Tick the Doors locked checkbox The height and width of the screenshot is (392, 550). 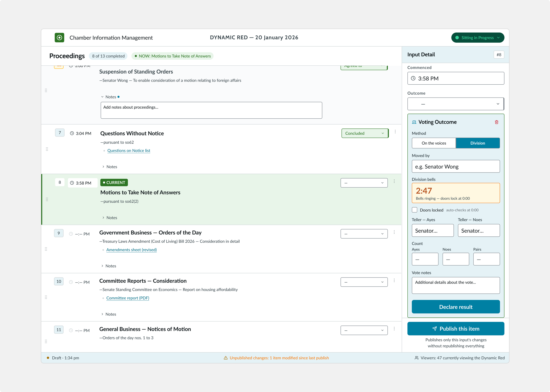click(x=414, y=210)
